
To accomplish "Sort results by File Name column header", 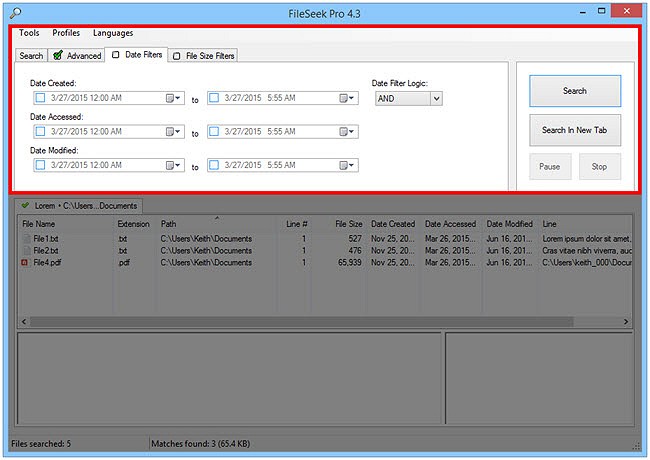I will [x=66, y=224].
